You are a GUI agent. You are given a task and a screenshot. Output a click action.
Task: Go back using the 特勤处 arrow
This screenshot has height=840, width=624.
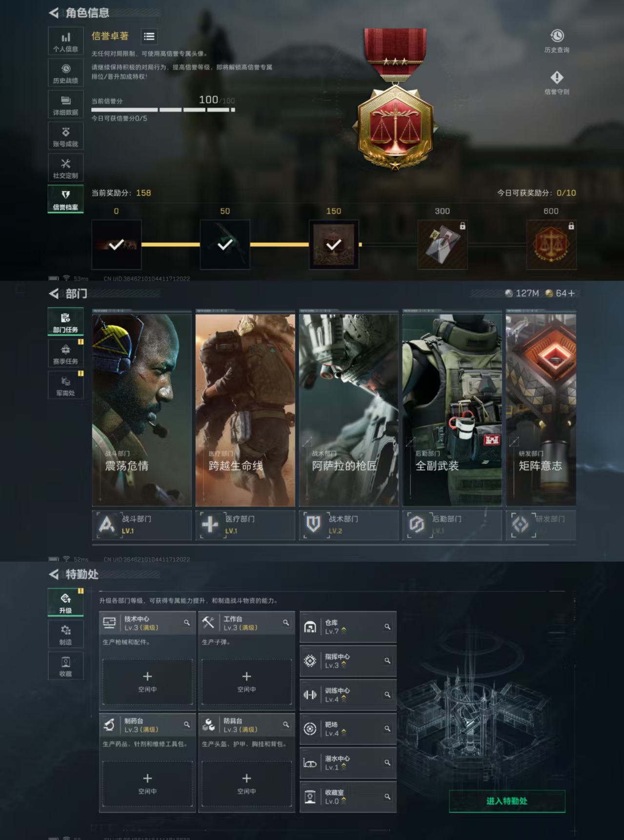[x=54, y=574]
